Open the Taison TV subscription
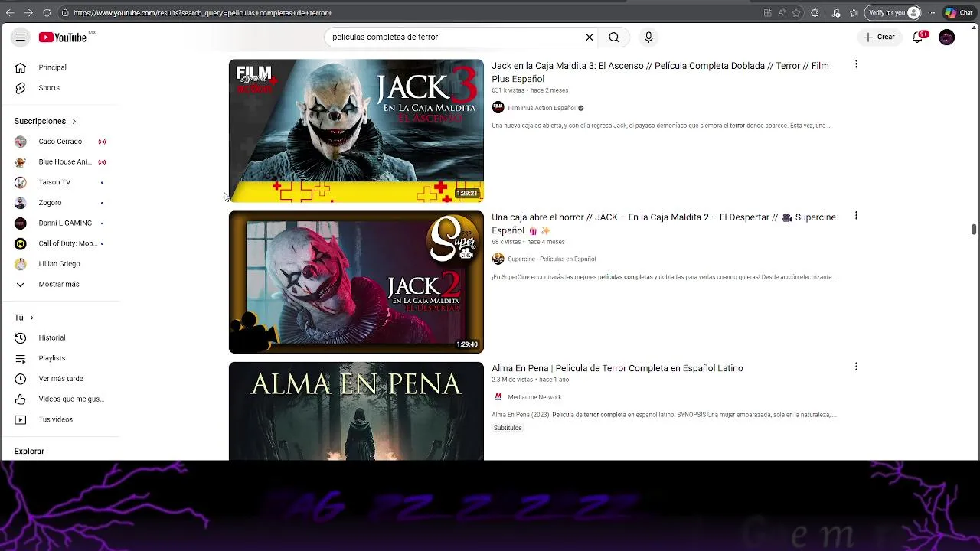Image resolution: width=980 pixels, height=551 pixels. click(x=60, y=182)
